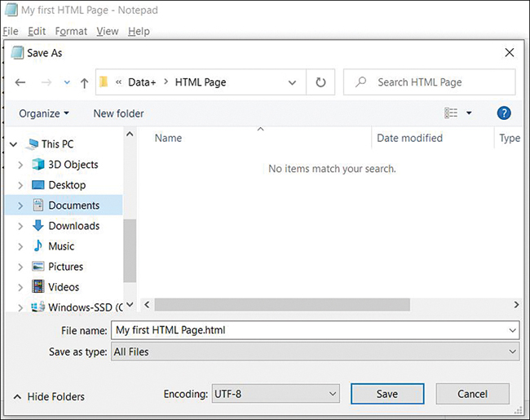Click horizontal scrollbar left arrow
Image resolution: width=530 pixels, height=420 pixels.
(x=146, y=305)
